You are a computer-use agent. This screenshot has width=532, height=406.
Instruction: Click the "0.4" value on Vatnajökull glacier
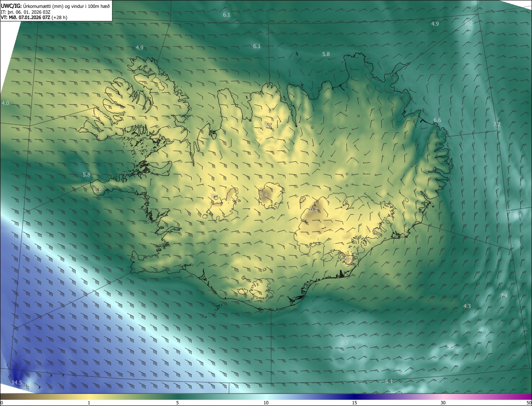314,210
